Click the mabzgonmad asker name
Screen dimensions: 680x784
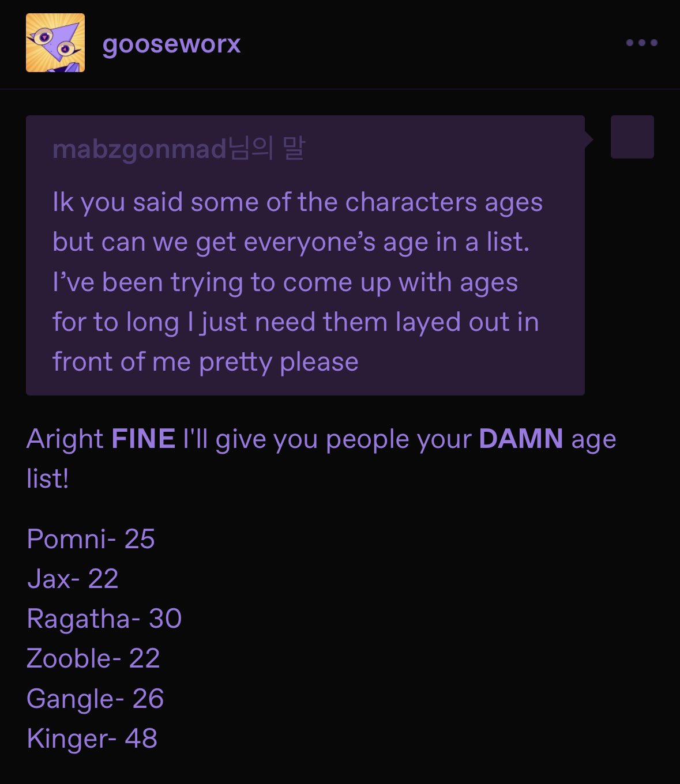pos(139,149)
